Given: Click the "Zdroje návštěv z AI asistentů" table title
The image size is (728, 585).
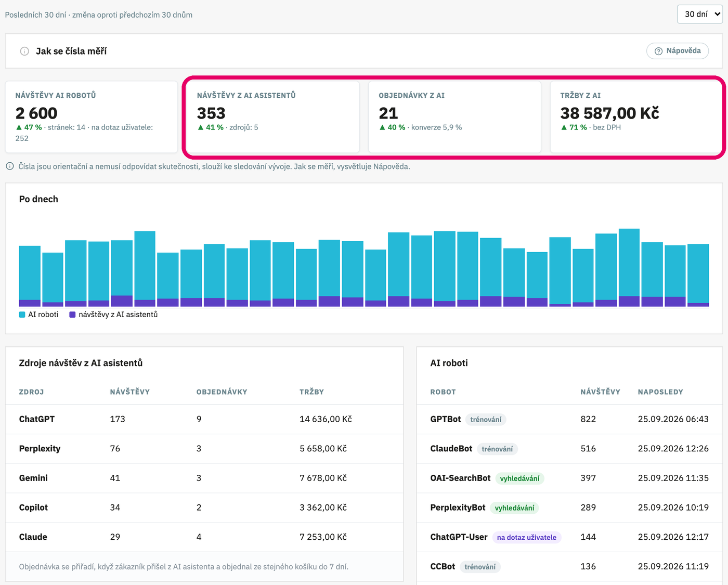Looking at the screenshot, I should click(81, 363).
